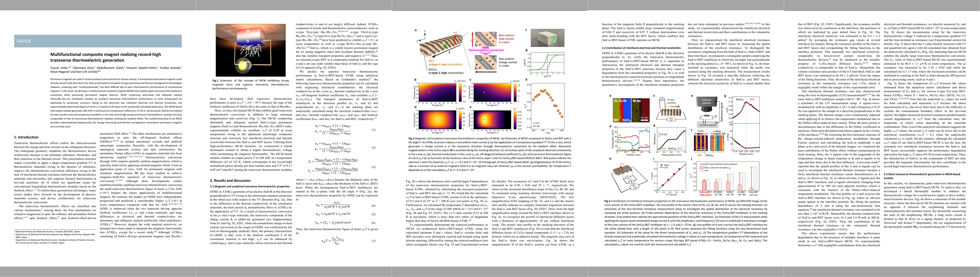Click the Fig. 1 magnet and light bulb illustration
The height and width of the screenshot is (277, 980).
pyautogui.click(x=251, y=50)
